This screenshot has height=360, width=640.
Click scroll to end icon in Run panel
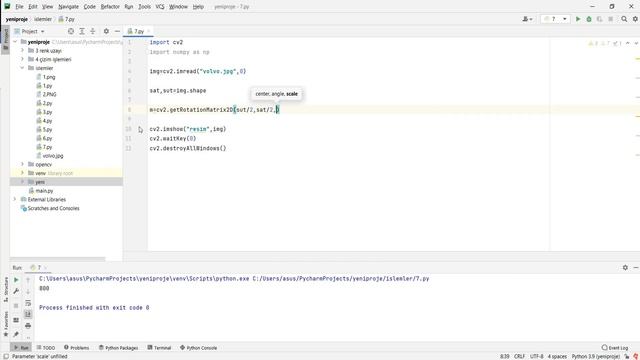tap(28, 314)
